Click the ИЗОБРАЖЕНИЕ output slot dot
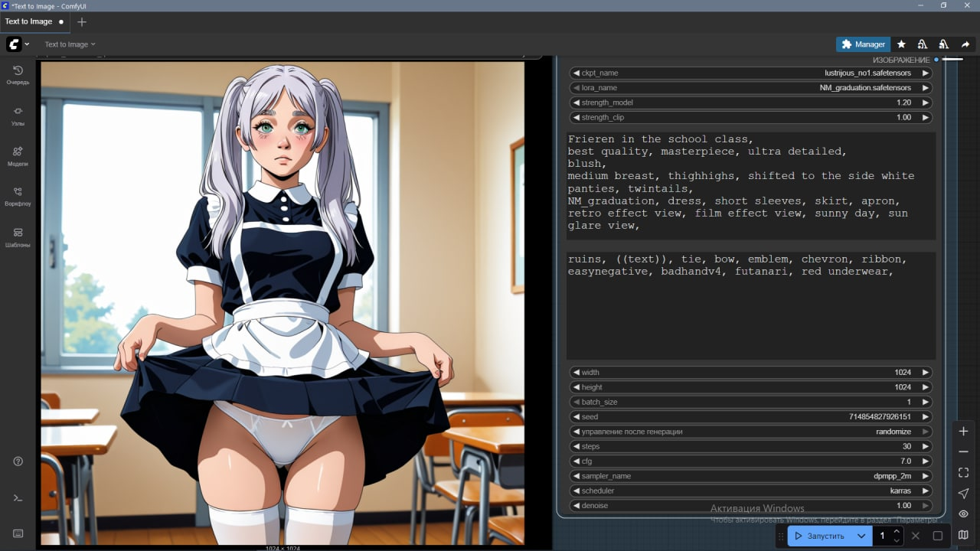 click(936, 60)
